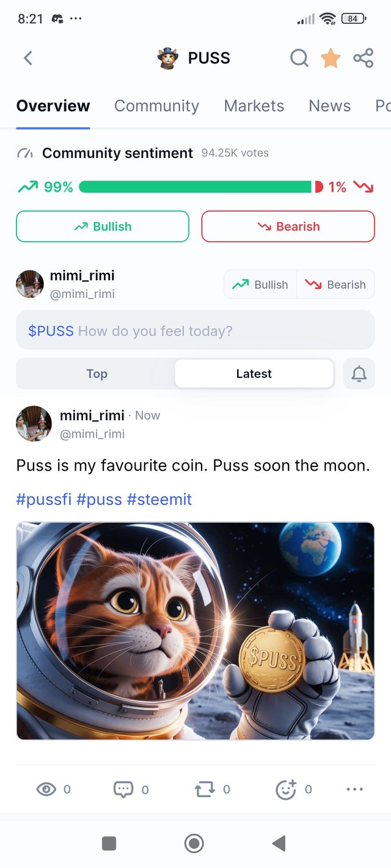Image resolution: width=391 pixels, height=868 pixels.
Task: Tap the back arrow icon
Action: 27,58
